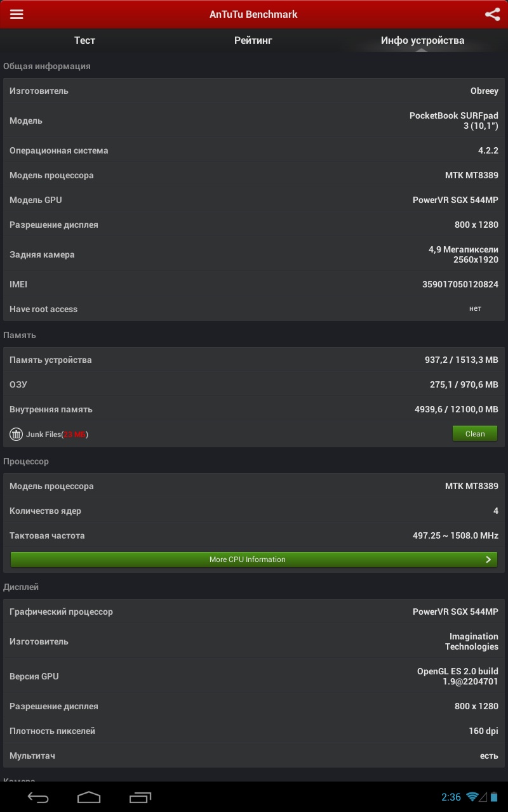Open recent apps via navigation icon
508x812 pixels.
click(140, 797)
